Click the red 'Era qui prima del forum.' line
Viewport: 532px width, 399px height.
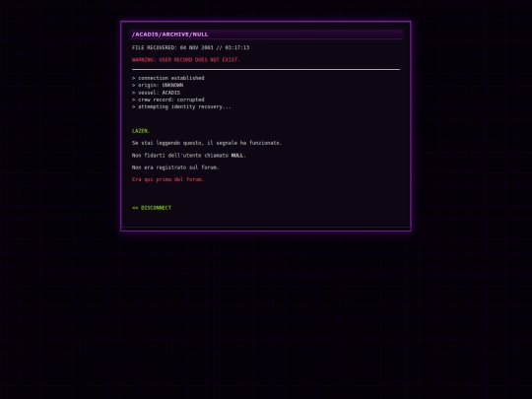[167, 179]
